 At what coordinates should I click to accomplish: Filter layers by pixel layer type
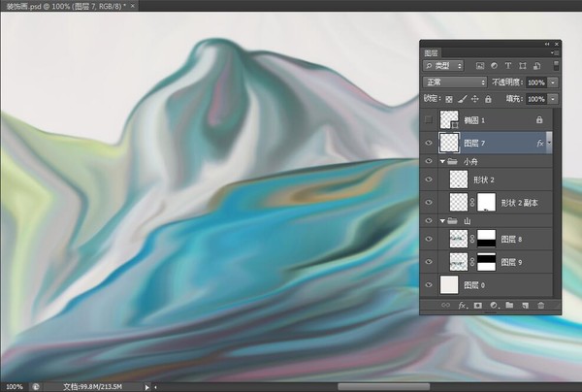[x=480, y=66]
